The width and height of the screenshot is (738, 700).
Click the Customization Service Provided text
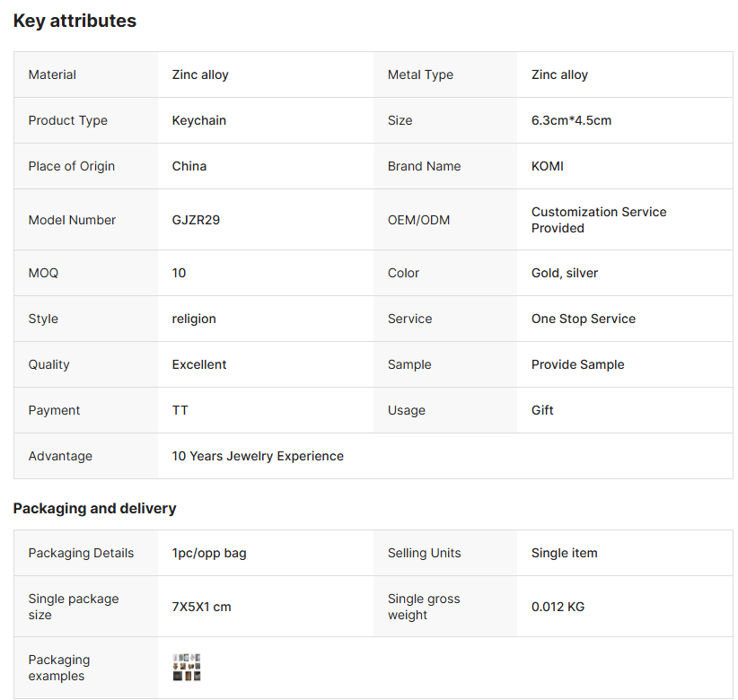coord(599,220)
